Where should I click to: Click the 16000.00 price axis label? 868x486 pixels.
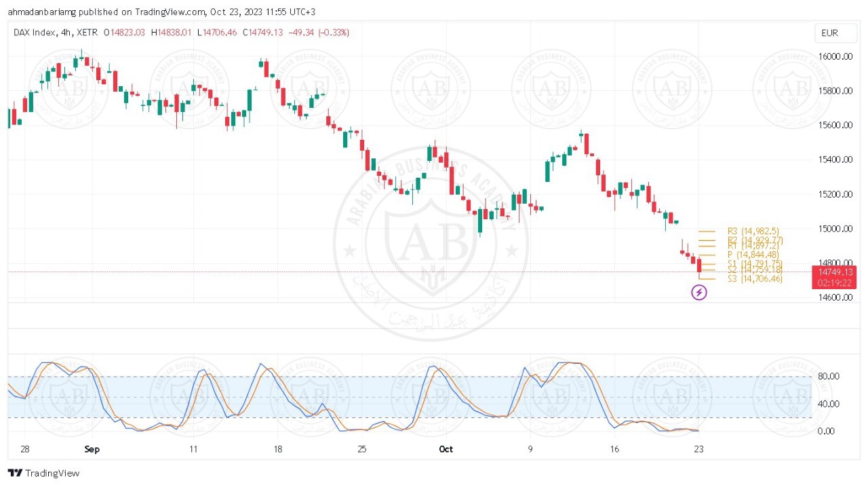[834, 57]
